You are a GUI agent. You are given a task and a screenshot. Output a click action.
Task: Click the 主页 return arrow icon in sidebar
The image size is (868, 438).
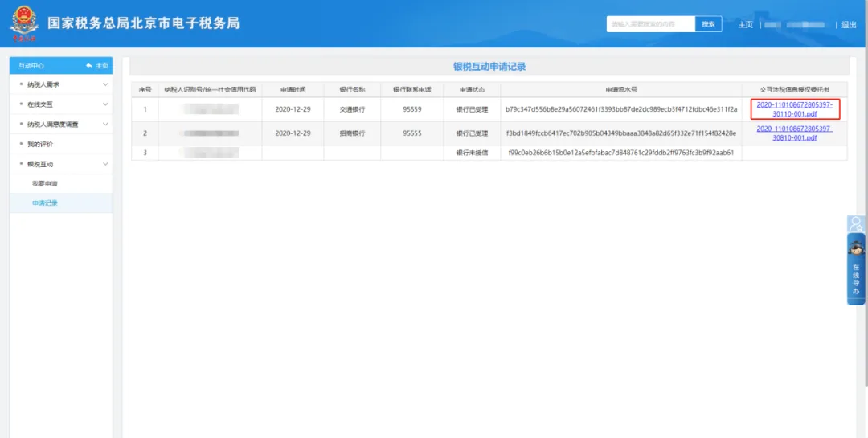coord(89,65)
